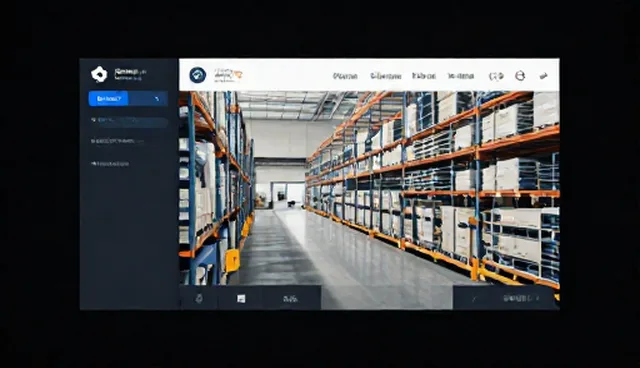Screen dimensions: 640x368
Task: Click the circular globe icon in header
Action: pyautogui.click(x=520, y=76)
